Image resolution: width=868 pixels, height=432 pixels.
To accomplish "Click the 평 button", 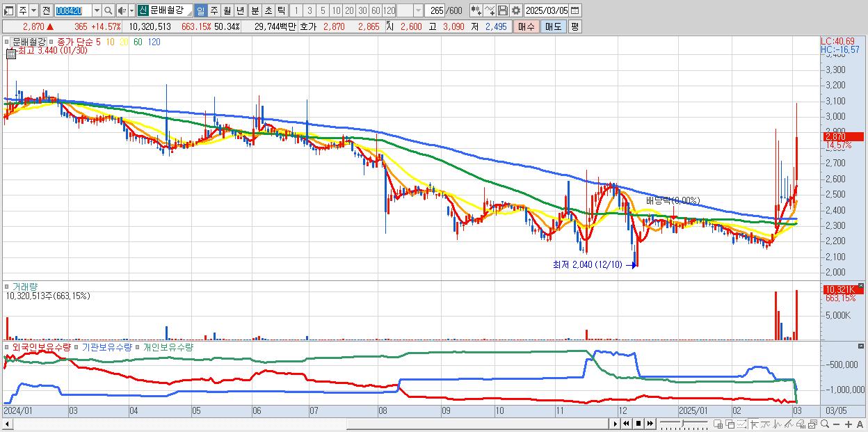I will coord(574,26).
